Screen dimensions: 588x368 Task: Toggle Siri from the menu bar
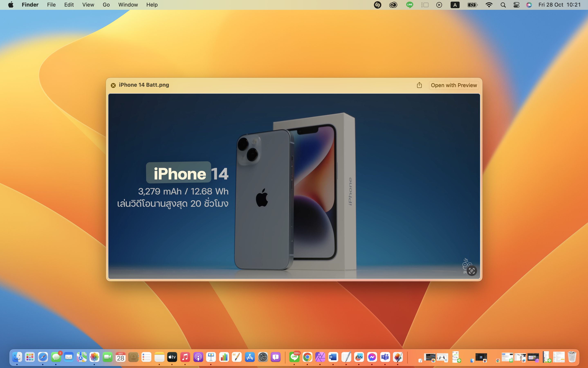click(x=529, y=5)
